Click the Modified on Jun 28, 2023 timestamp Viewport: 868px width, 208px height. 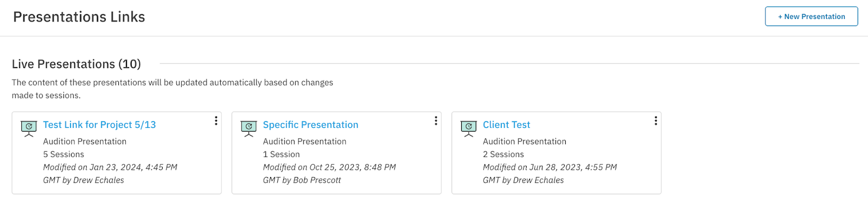[550, 167]
